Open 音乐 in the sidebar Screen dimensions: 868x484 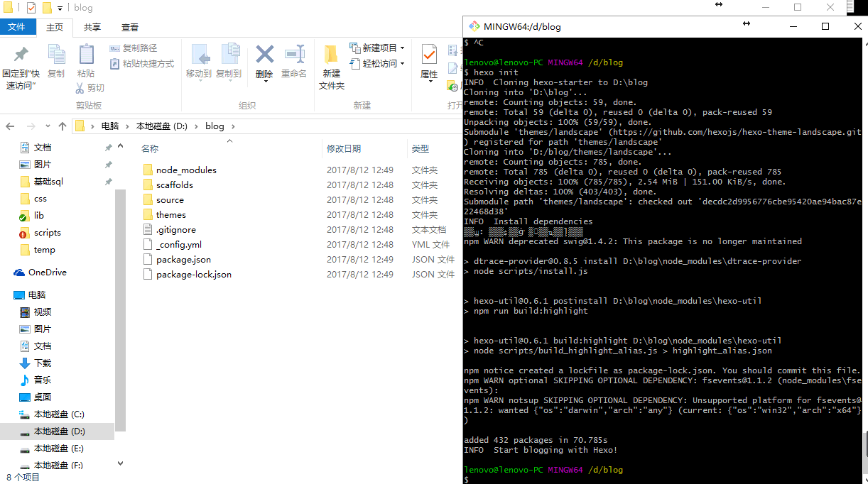[43, 380]
